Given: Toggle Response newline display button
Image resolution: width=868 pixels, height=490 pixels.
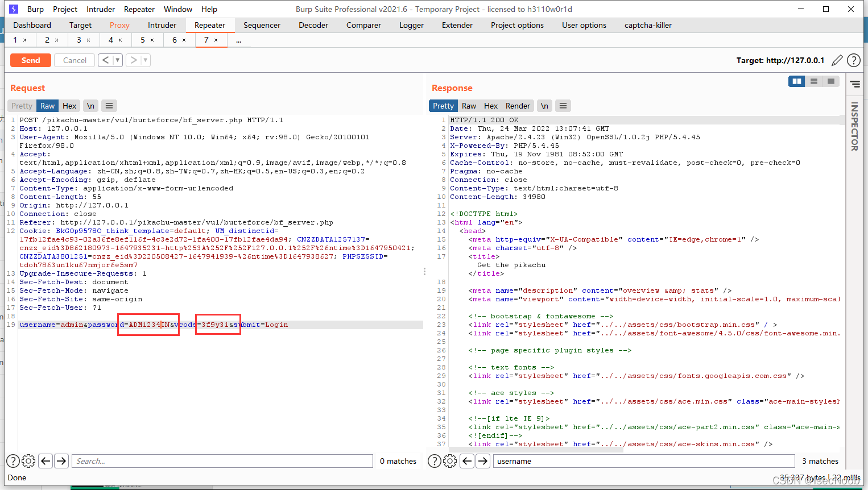Looking at the screenshot, I should (544, 106).
